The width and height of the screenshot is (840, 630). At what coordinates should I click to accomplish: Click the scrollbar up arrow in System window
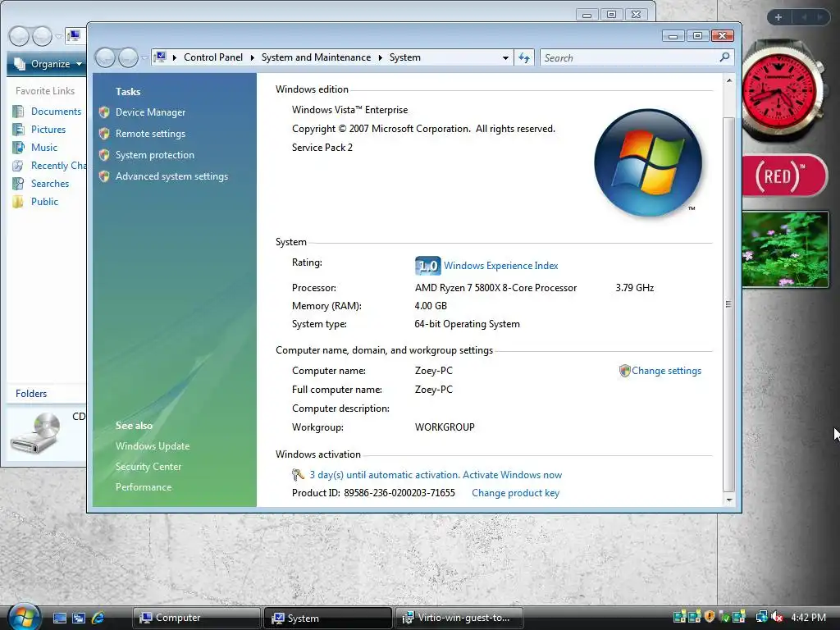click(x=728, y=80)
